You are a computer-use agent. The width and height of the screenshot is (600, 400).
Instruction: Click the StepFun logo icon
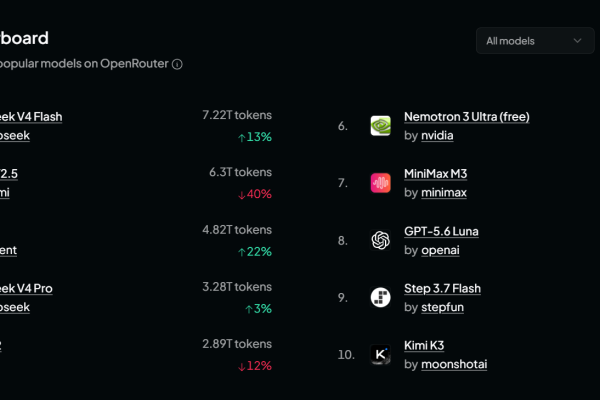[380, 297]
